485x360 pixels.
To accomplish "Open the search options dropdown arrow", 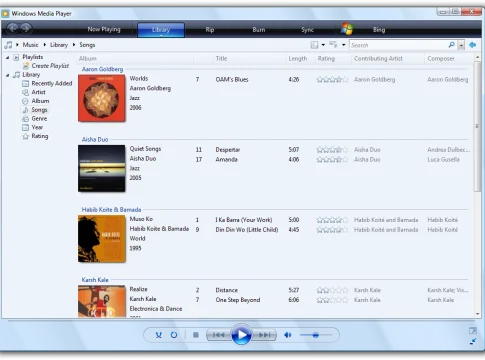I will coord(461,45).
